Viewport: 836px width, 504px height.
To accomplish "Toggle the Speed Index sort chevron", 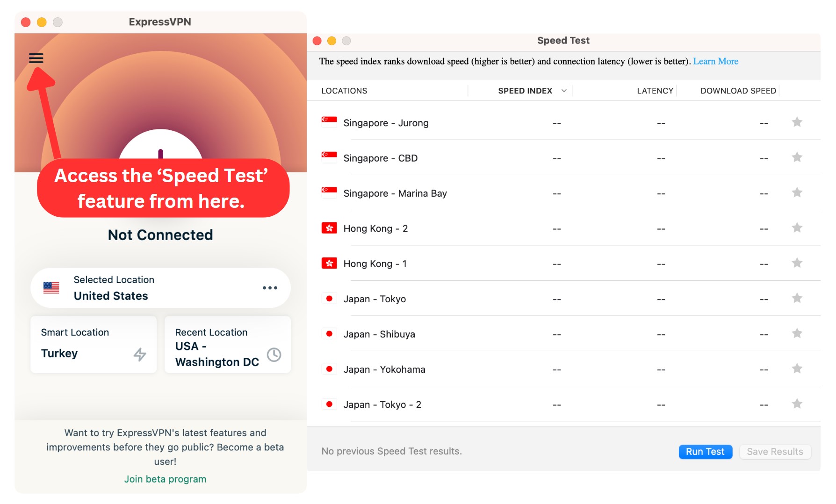I will click(564, 91).
